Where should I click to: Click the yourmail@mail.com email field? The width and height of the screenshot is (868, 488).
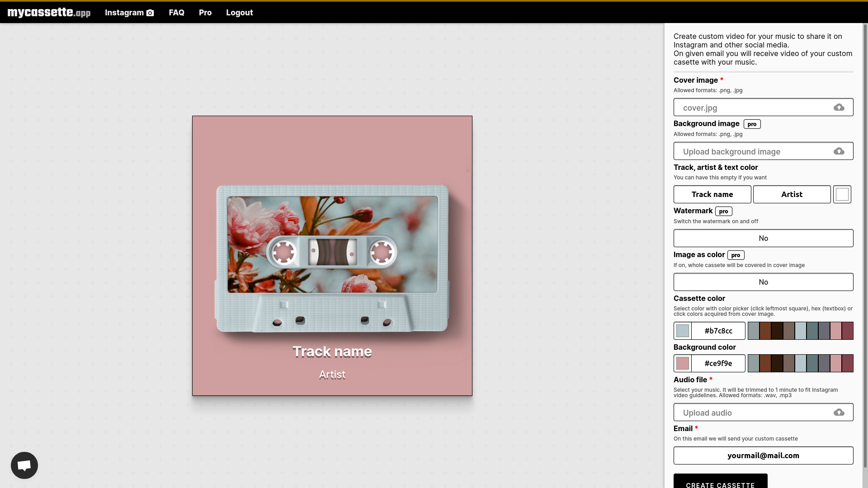point(763,455)
